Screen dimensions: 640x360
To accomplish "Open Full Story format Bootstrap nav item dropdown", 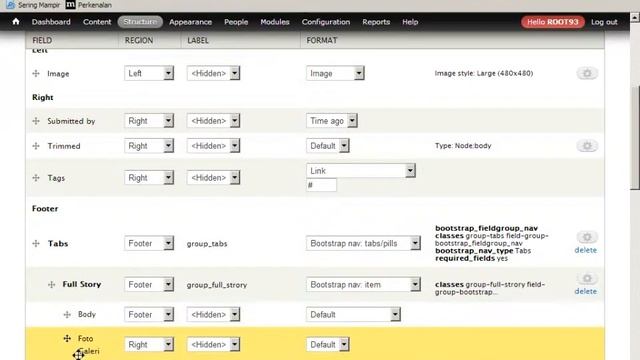I will pyautogui.click(x=363, y=284).
